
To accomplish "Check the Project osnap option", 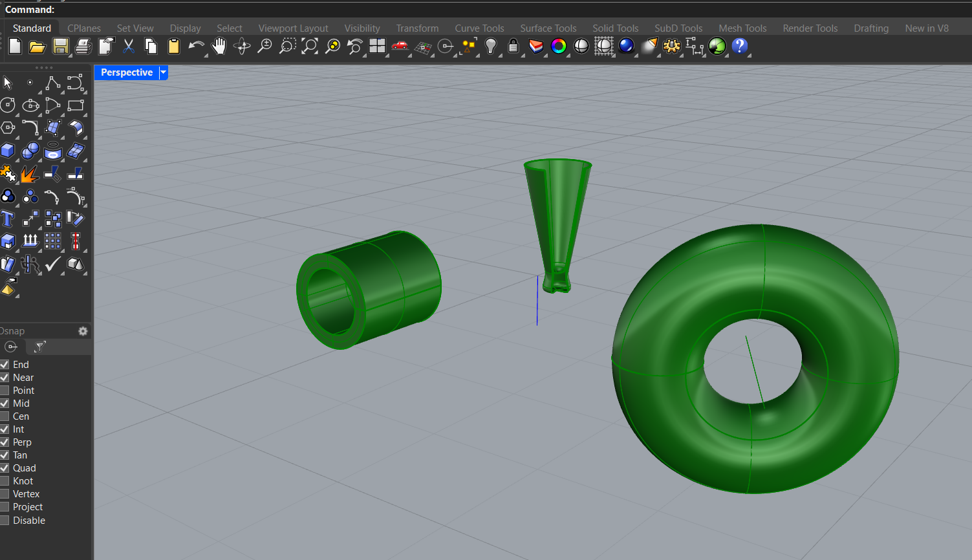I will (x=5, y=506).
